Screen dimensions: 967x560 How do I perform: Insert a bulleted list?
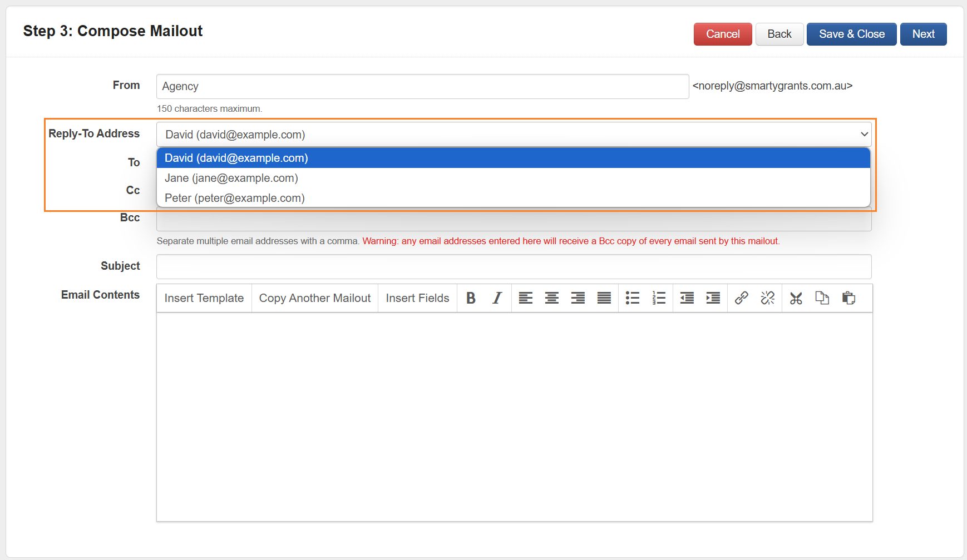click(x=632, y=298)
